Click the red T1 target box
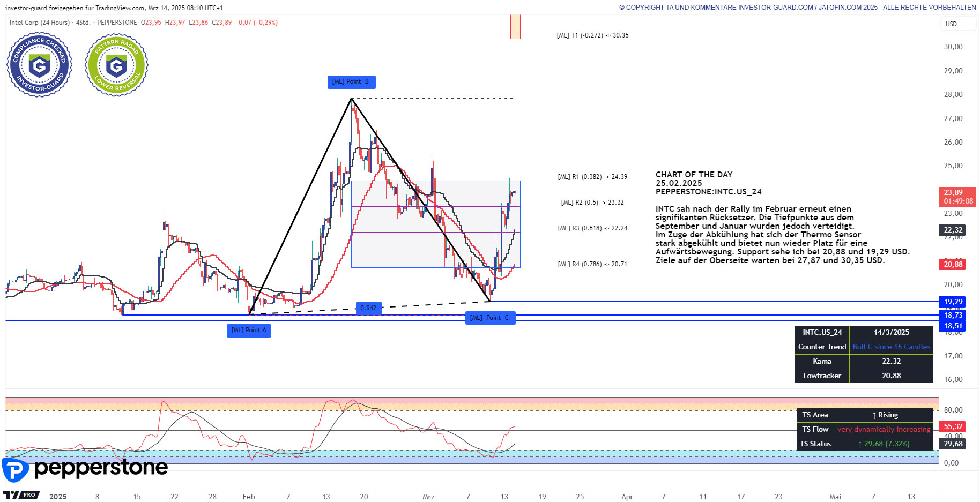The height and width of the screenshot is (502, 980). coord(515,27)
